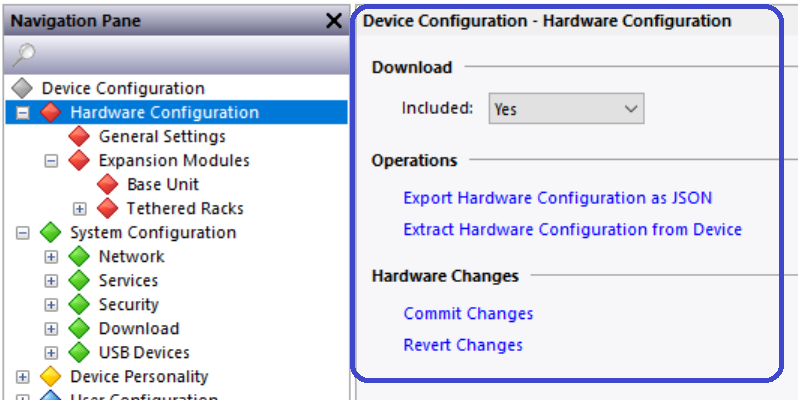Expand the Tethered Racks node

(x=80, y=209)
